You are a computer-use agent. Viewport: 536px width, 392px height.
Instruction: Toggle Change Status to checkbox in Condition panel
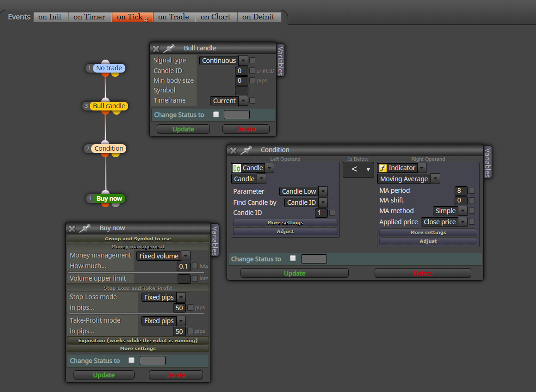pos(293,258)
